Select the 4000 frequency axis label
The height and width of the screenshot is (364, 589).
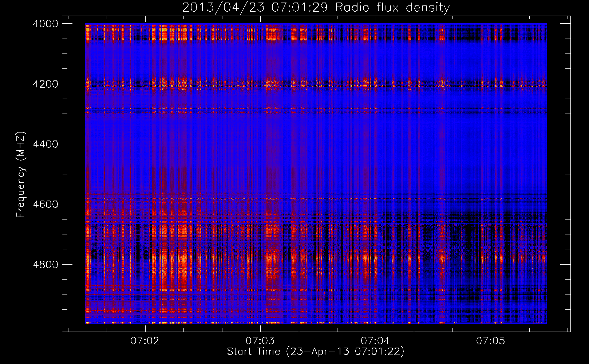(x=46, y=24)
